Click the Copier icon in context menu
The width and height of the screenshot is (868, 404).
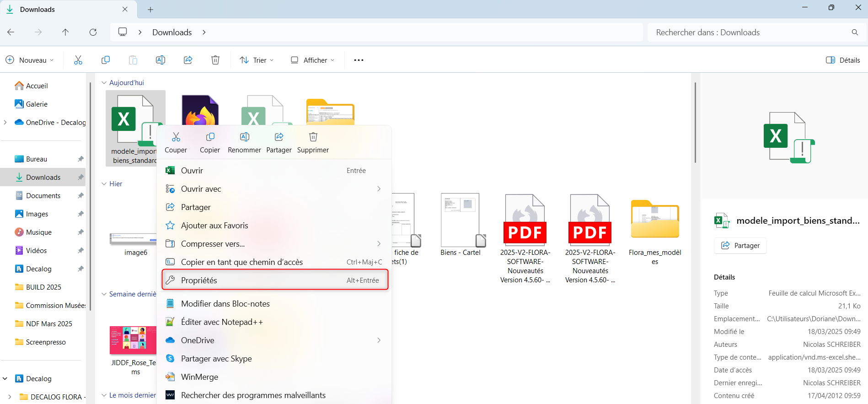click(x=210, y=137)
